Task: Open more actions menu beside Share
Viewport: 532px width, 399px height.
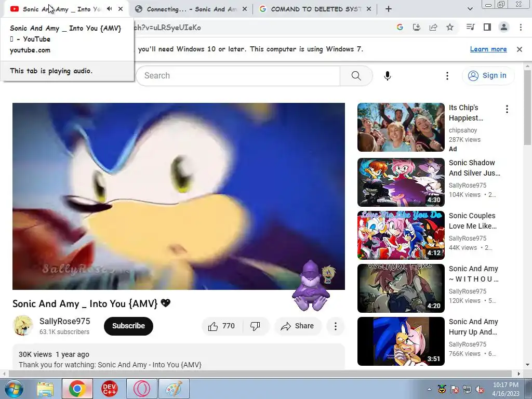Action: click(x=335, y=326)
